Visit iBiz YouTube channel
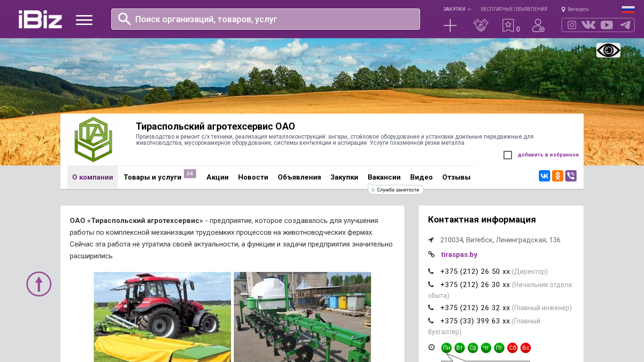Screen dimensions: 644x362 point(607,25)
